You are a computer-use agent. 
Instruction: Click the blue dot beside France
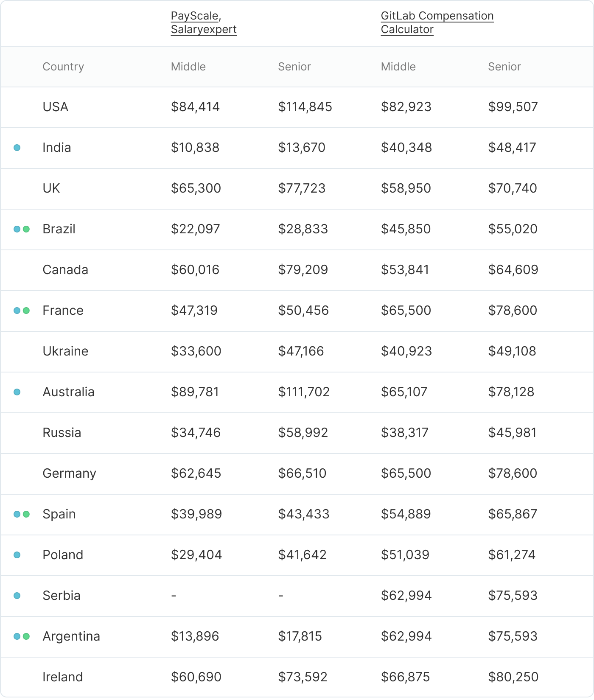tap(17, 311)
